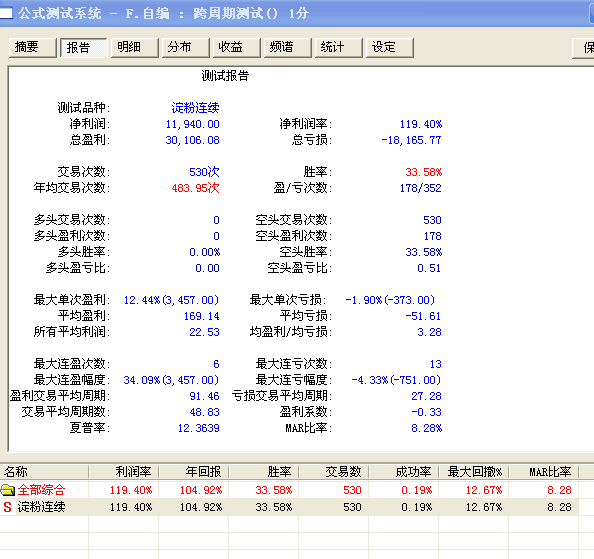
Task: Show the 收益 tab
Action: tap(237, 47)
